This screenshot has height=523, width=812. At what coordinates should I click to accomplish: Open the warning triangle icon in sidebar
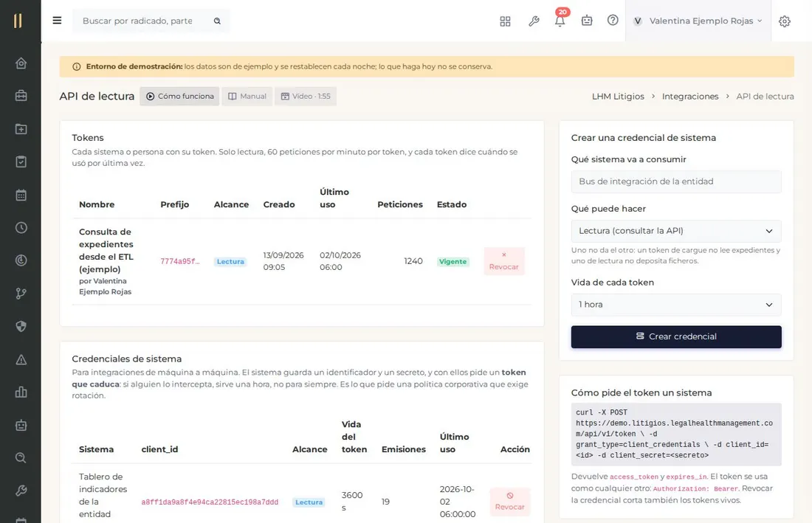21,359
